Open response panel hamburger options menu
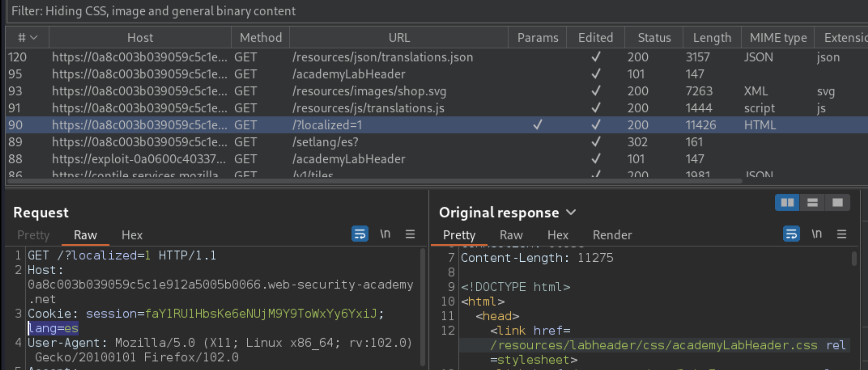 pyautogui.click(x=841, y=234)
